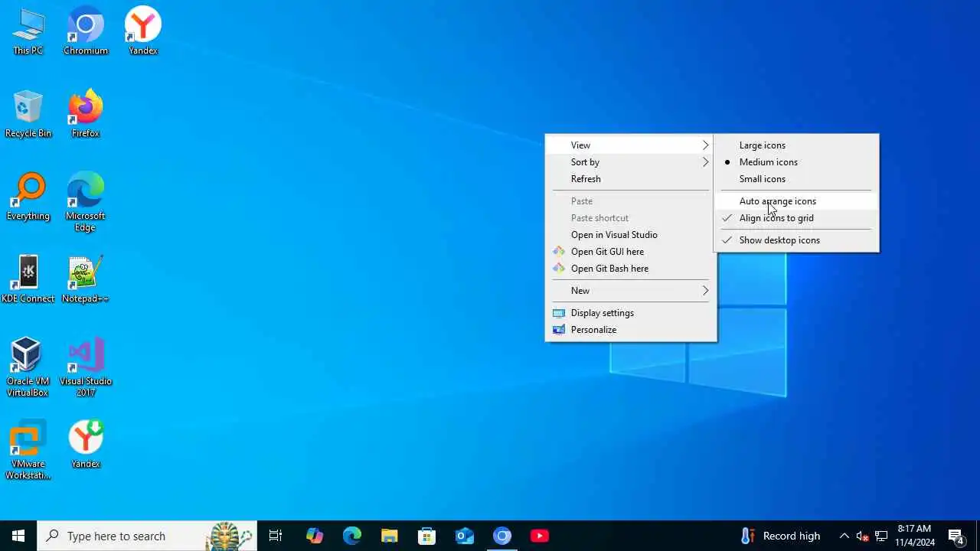Open YouTube app from the taskbar
This screenshot has width=980, height=551.
click(539, 536)
